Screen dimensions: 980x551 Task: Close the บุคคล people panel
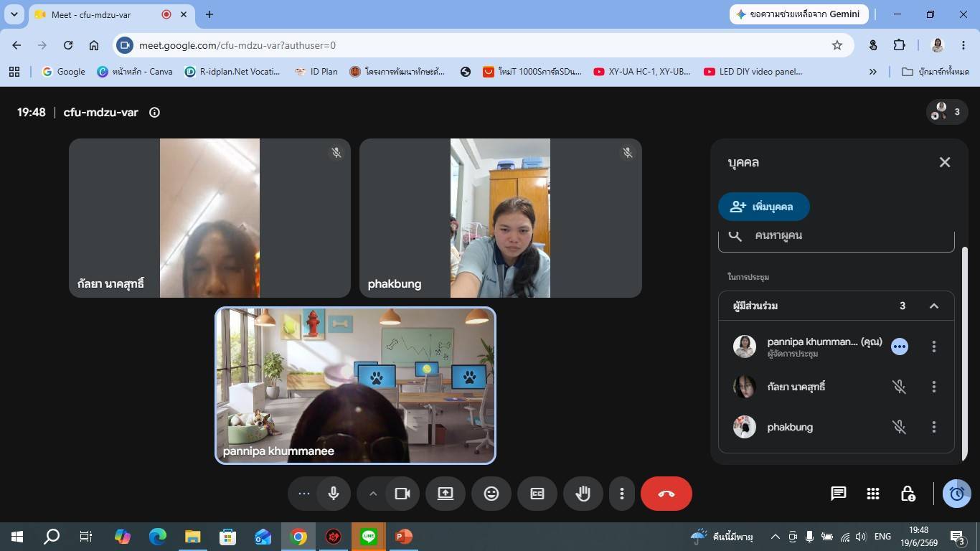pyautogui.click(x=945, y=162)
